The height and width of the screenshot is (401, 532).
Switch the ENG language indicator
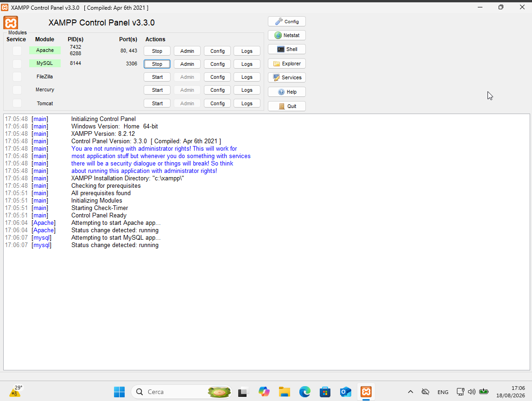[x=443, y=392]
